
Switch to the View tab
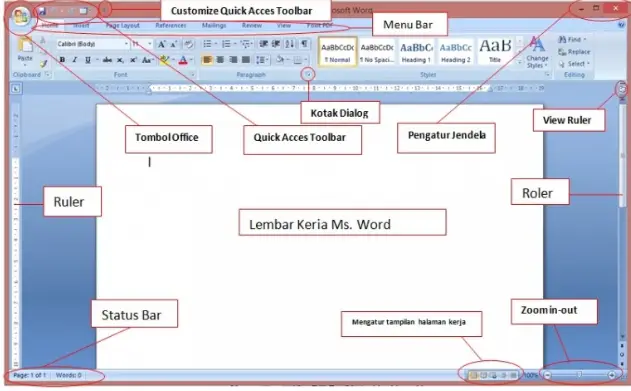coord(283,25)
